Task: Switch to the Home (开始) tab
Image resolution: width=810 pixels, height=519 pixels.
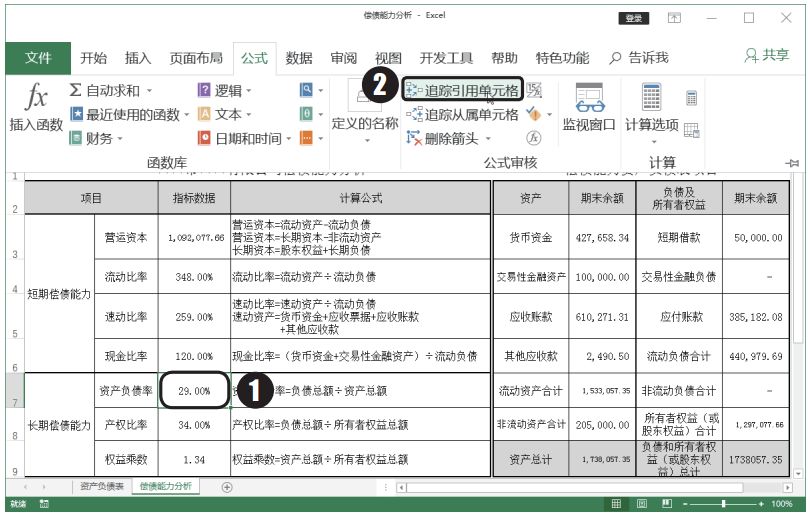Action: (94, 58)
